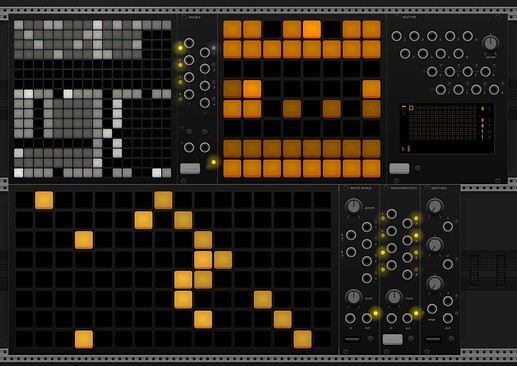Screen dimensions: 517x366
Task: Click Ansible's first CV output jack, top right
Action: pos(205,52)
